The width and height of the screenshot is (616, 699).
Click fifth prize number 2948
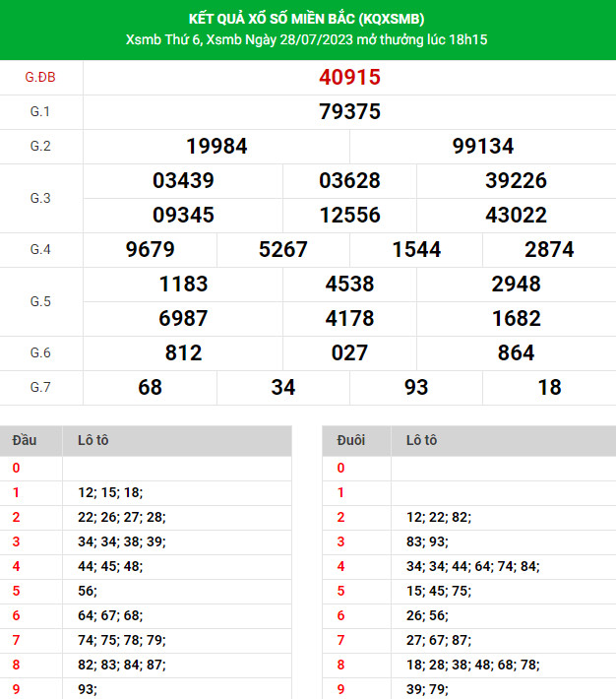click(x=516, y=284)
